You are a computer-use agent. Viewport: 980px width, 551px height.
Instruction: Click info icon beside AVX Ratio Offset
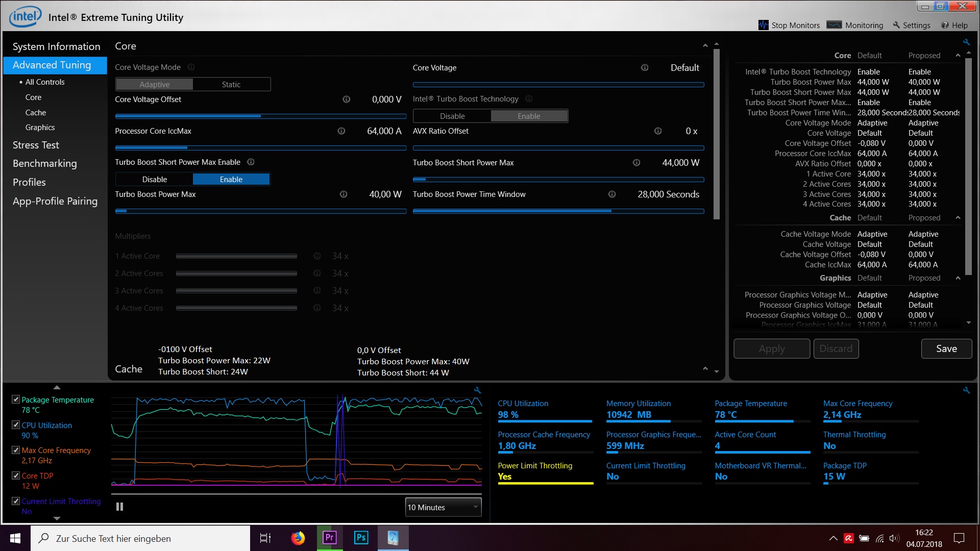pos(657,131)
